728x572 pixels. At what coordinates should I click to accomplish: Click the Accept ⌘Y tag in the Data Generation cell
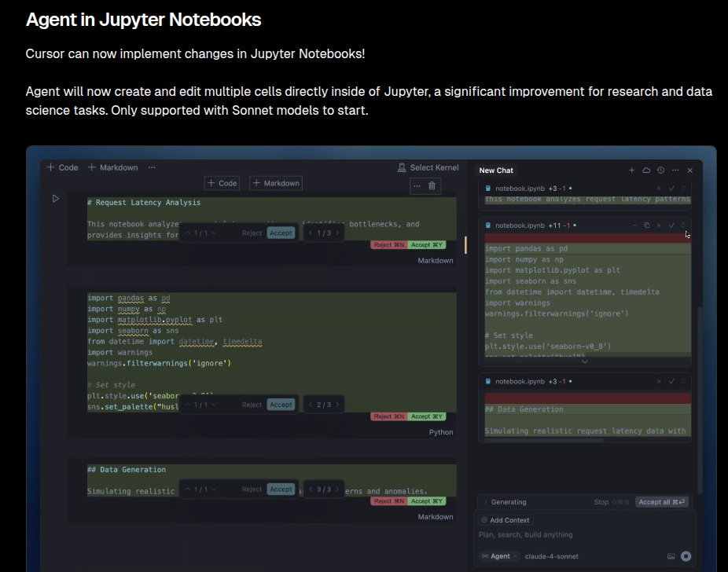click(x=427, y=501)
